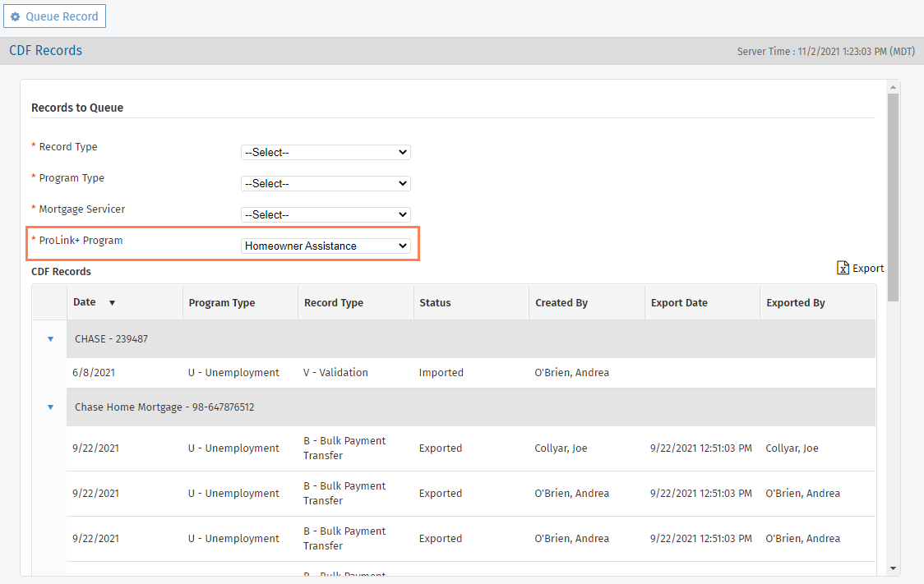This screenshot has height=584, width=924.
Task: Collapse the CHASE - 239487 group
Action: [x=51, y=339]
